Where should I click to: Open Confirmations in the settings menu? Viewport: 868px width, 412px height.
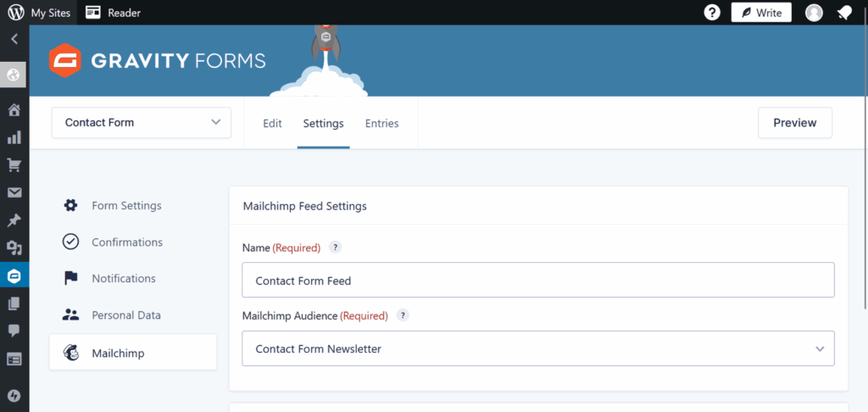click(127, 242)
